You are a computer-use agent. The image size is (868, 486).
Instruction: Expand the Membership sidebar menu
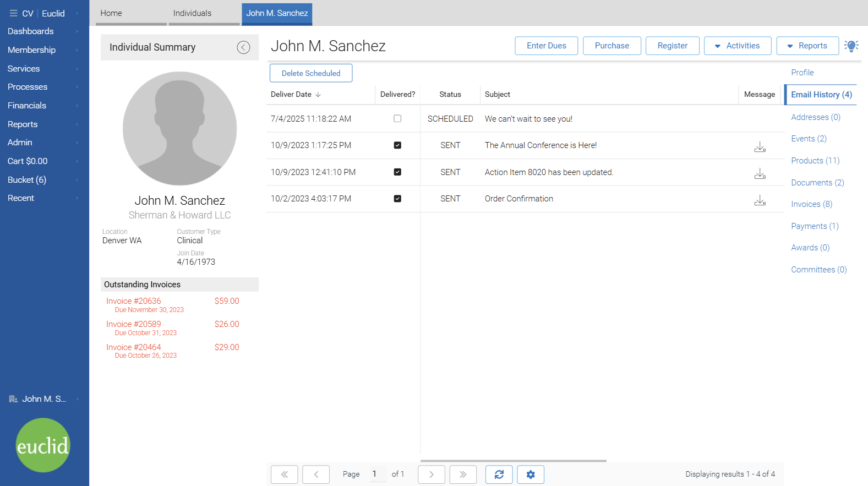[x=43, y=50]
